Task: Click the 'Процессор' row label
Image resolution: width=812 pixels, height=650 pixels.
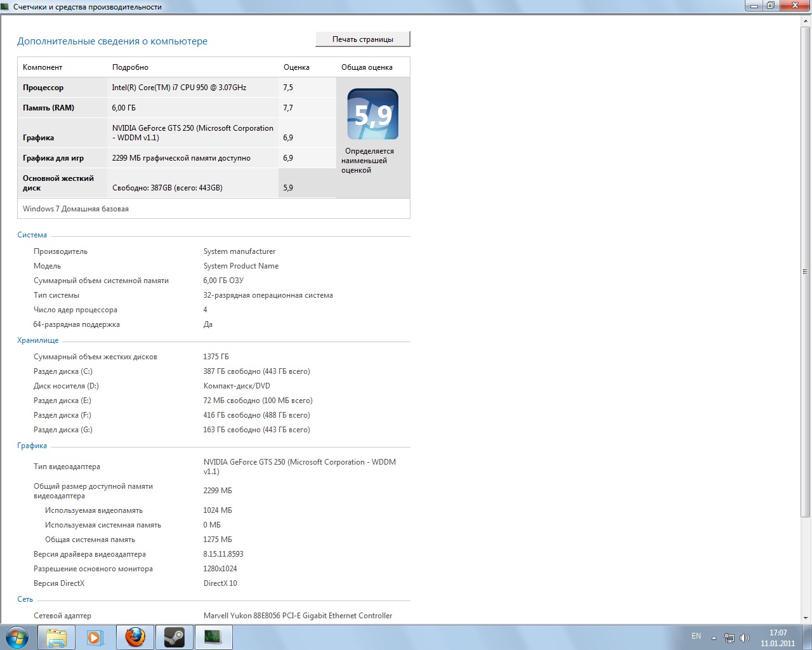Action: 43,88
